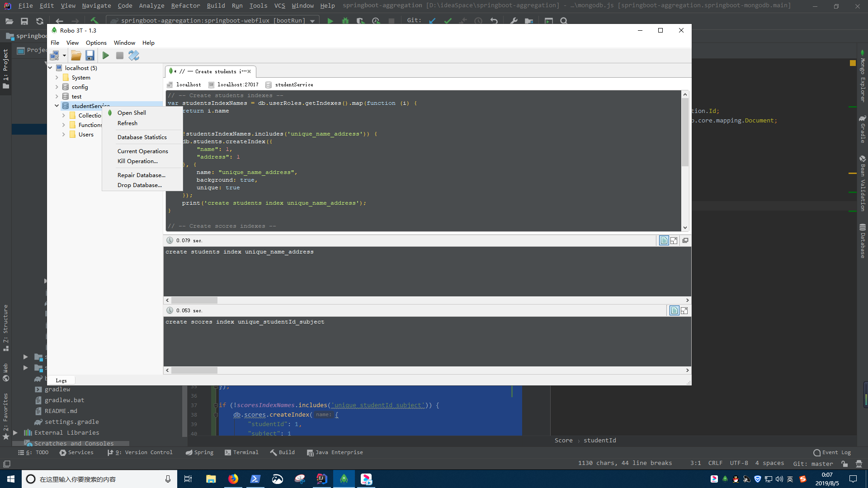The height and width of the screenshot is (488, 868).
Task: Expand the Collections node under studentService
Action: click(x=64, y=115)
